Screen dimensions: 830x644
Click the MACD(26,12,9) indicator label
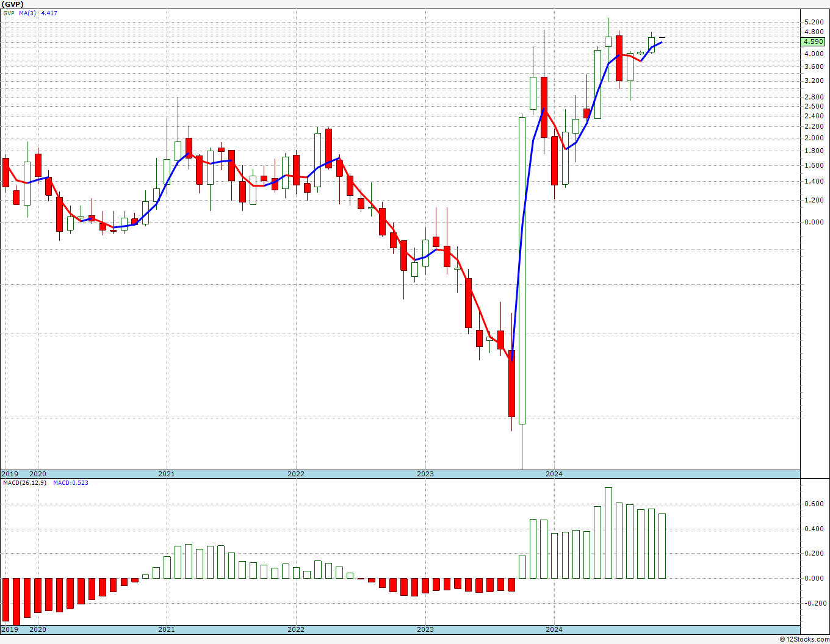[24, 483]
